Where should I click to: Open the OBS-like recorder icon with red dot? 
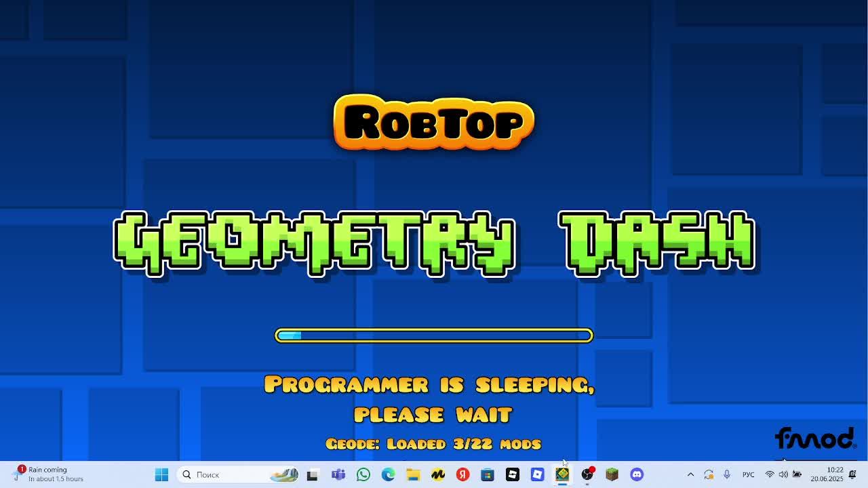[x=587, y=474]
